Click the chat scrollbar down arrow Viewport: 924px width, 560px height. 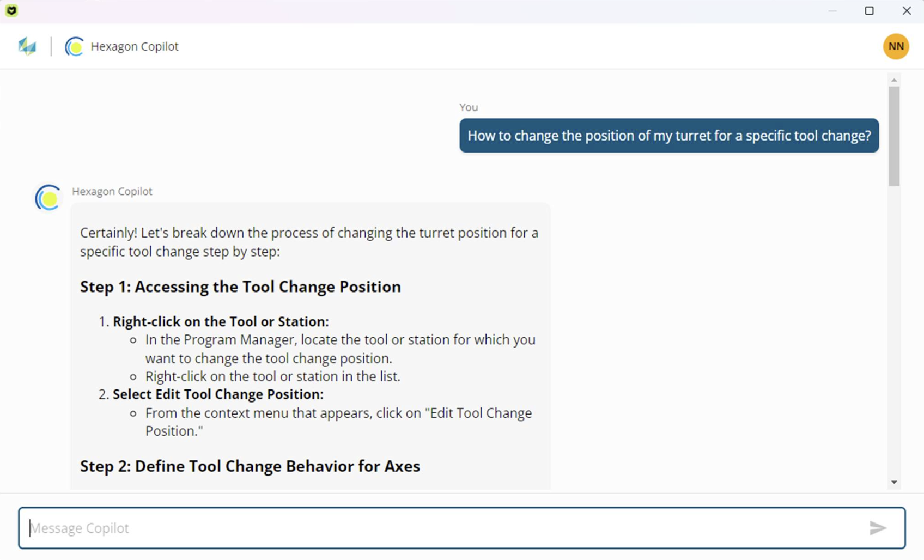tap(894, 482)
